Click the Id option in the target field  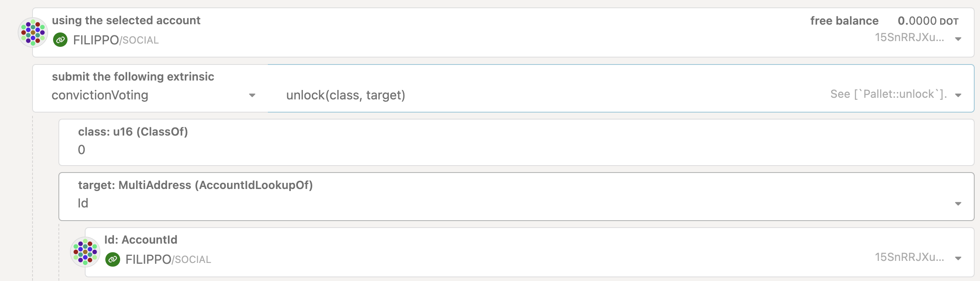(83, 203)
